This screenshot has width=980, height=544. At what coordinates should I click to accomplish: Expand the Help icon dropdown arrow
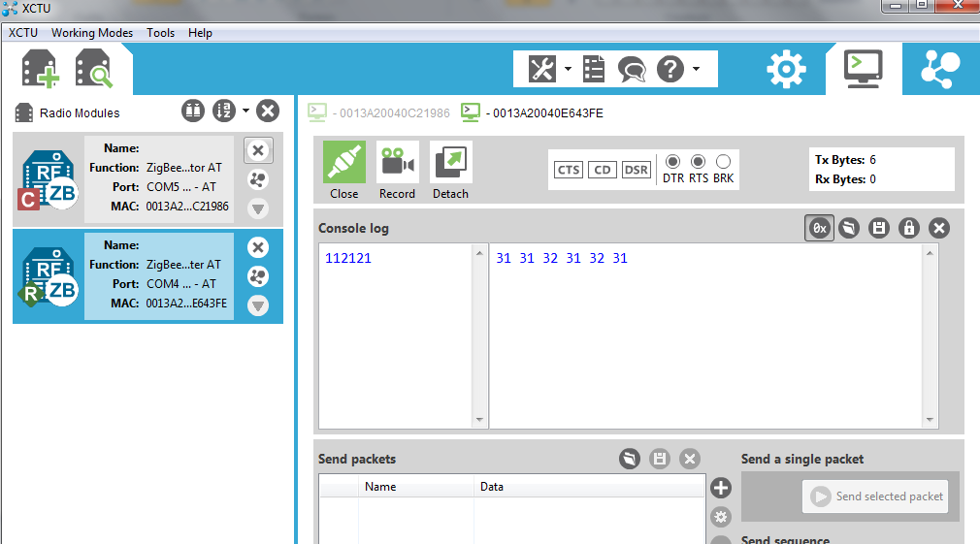click(696, 69)
